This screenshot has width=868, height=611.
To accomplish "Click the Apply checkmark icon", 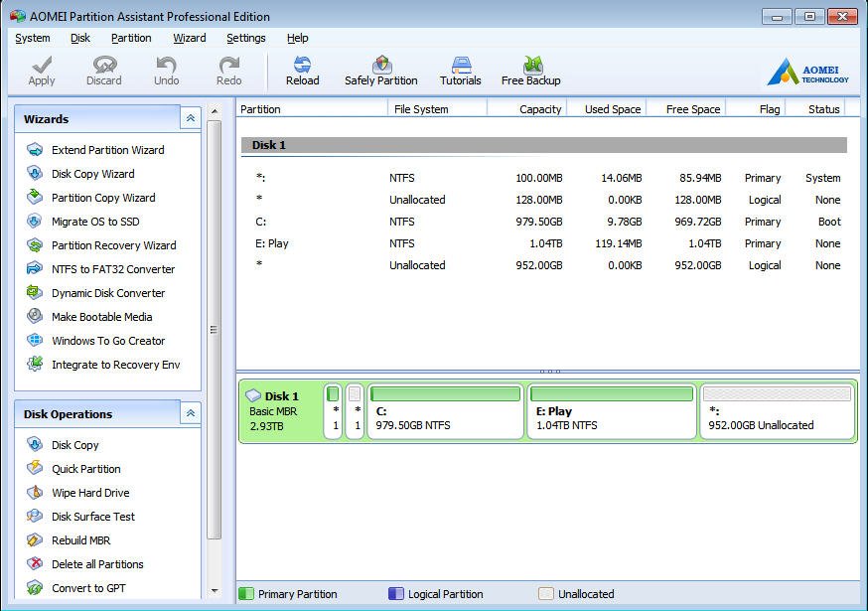I will pyautogui.click(x=42, y=65).
